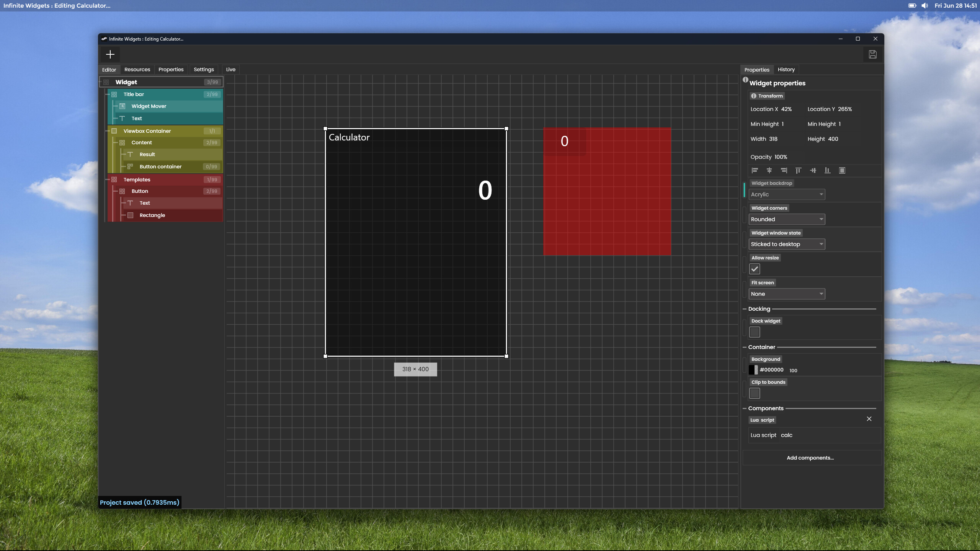Click the Add new element plus icon
The height and width of the screenshot is (551, 980).
[x=110, y=54]
